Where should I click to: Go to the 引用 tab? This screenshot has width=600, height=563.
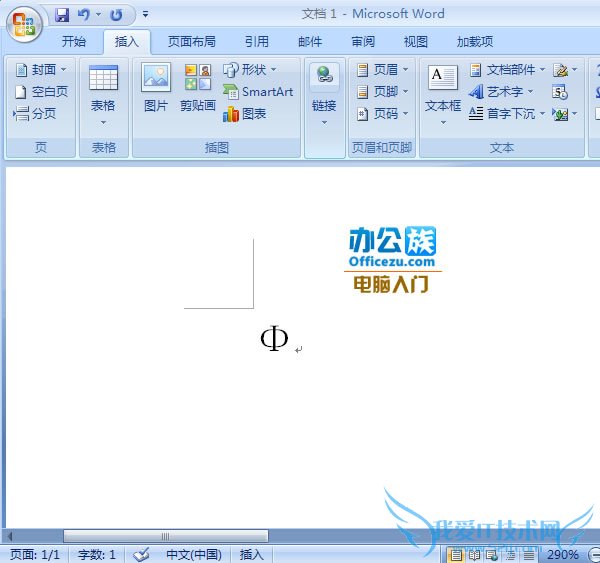pyautogui.click(x=257, y=41)
